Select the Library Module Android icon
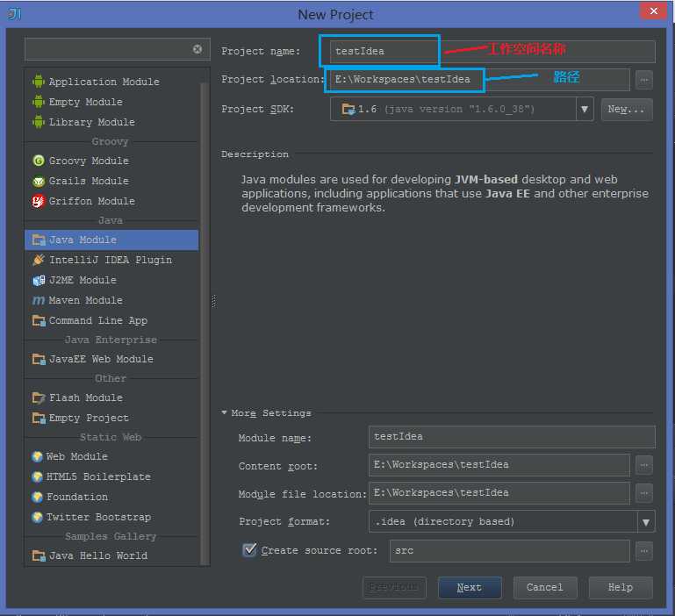Image resolution: width=675 pixels, height=616 pixels. [39, 122]
